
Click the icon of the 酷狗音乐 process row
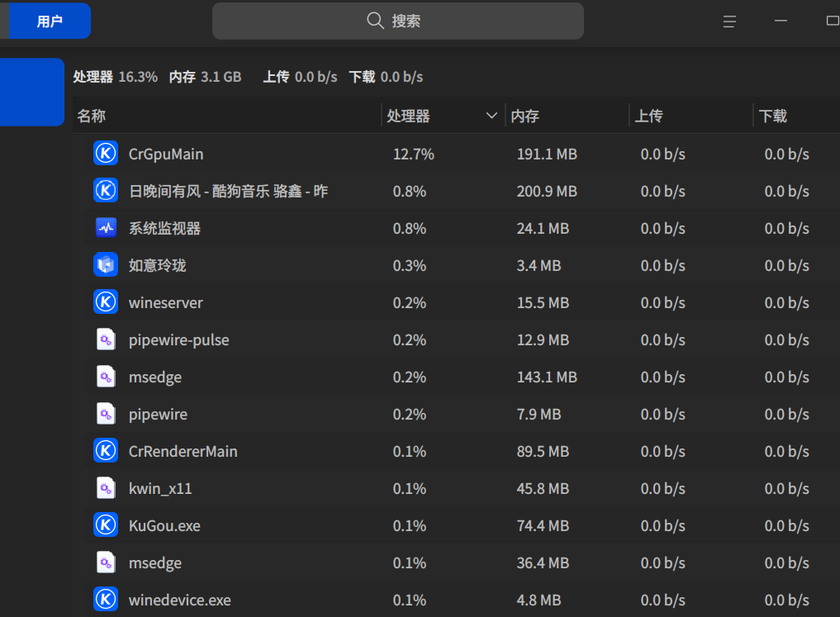point(106,191)
